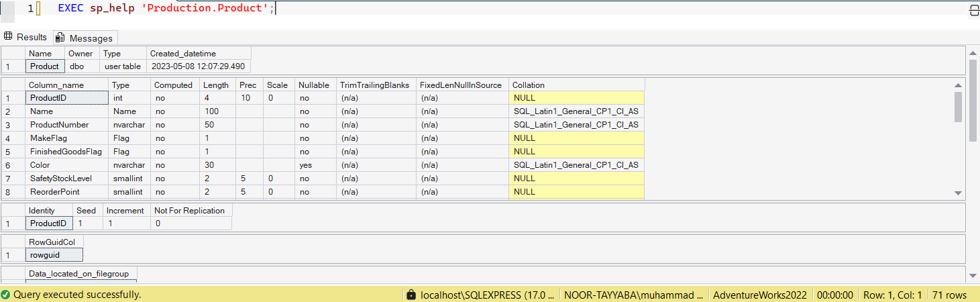The height and width of the screenshot is (302, 980).
Task: Click the 'MakeFlag' column name cell
Action: [x=66, y=138]
